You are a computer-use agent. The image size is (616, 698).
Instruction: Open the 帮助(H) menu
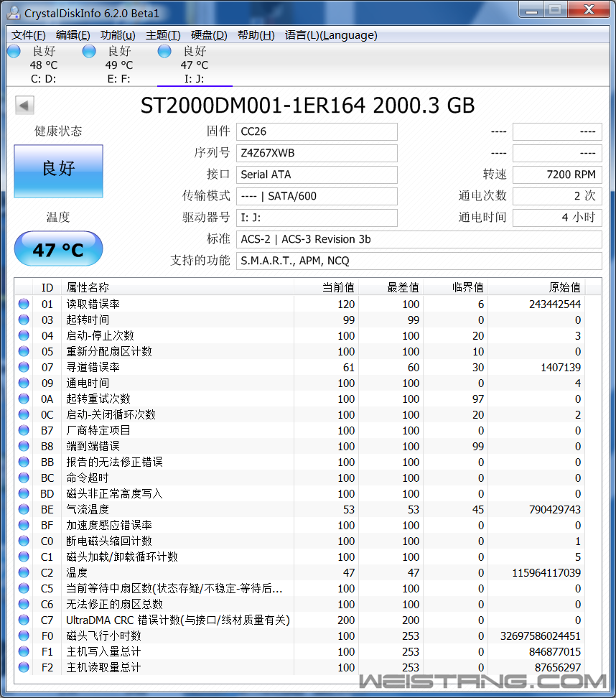coord(256,35)
